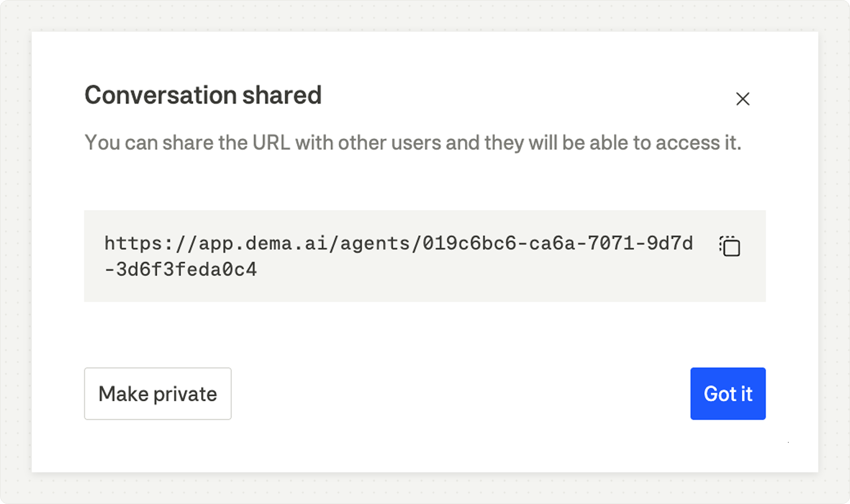Dismiss the dialog using the X icon
Screen dimensions: 850x504
click(742, 99)
